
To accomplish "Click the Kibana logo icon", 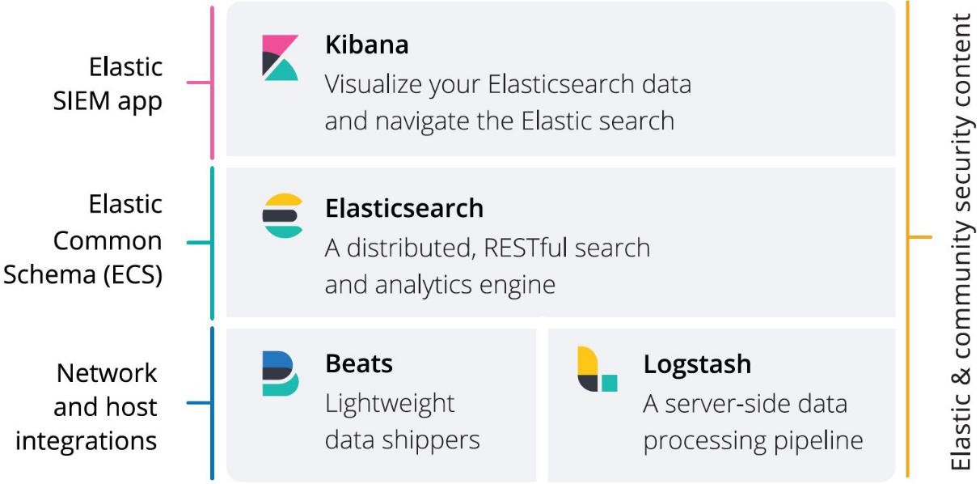I will tap(281, 57).
